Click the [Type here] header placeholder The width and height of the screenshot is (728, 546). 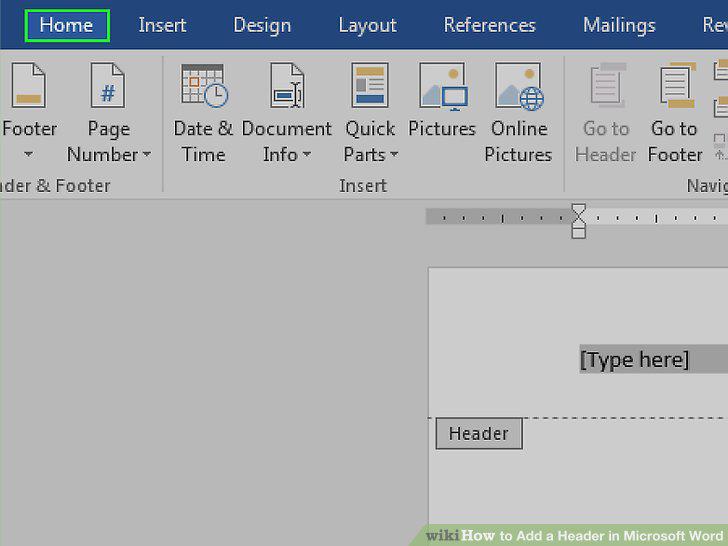click(x=634, y=359)
